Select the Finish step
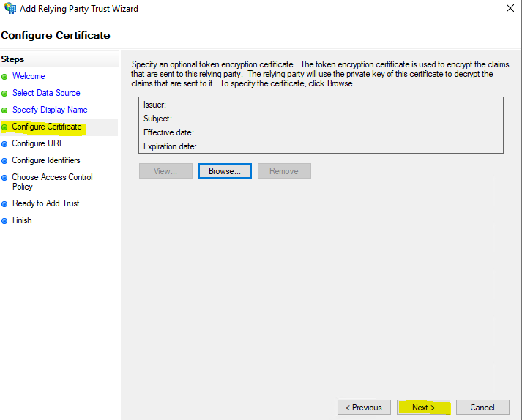This screenshot has width=522, height=420. (x=22, y=220)
